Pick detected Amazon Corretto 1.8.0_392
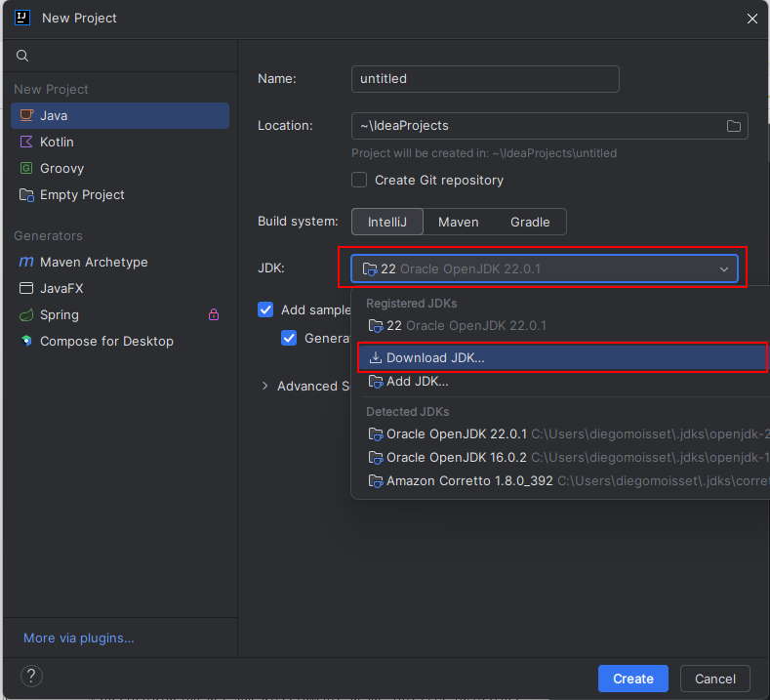The width and height of the screenshot is (770, 700). point(565,481)
